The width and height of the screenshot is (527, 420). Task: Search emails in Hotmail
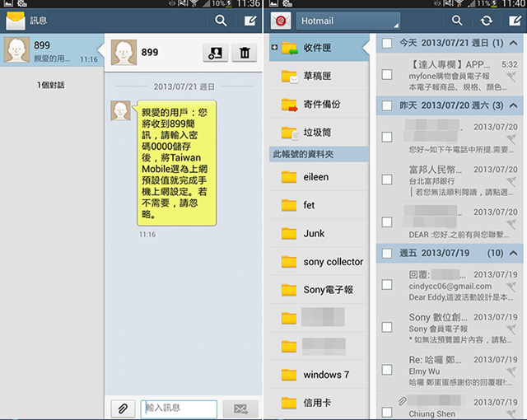point(456,21)
